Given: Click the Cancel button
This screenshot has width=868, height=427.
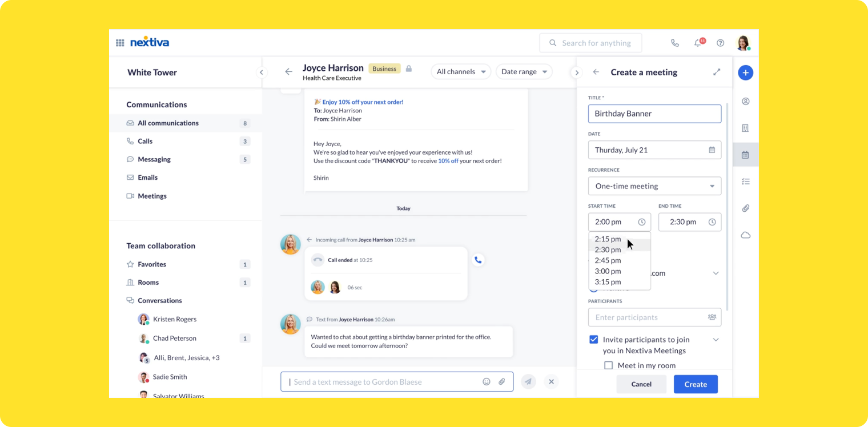Looking at the screenshot, I should tap(641, 384).
